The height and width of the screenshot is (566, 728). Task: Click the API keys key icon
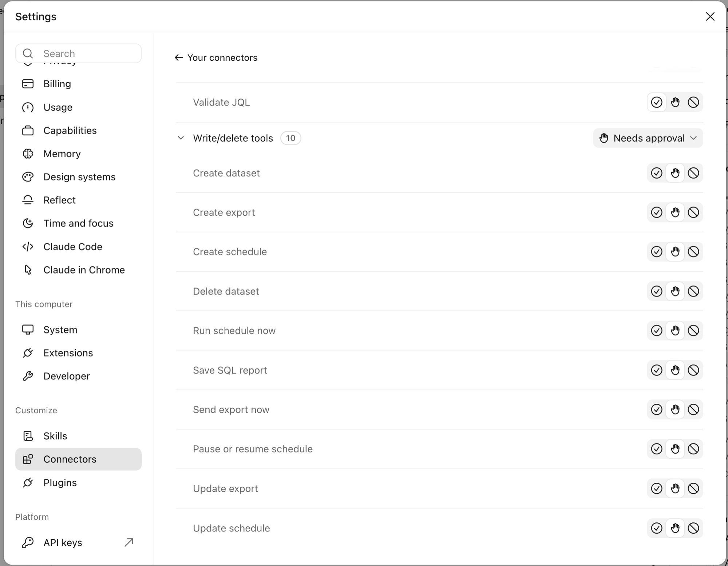(28, 542)
